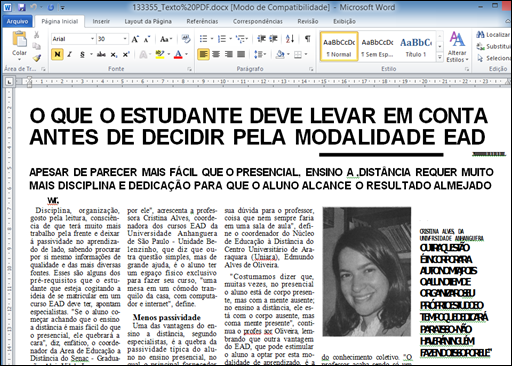Toggle show paragraph marks
Screen dimensions: 512x366
tap(307, 39)
